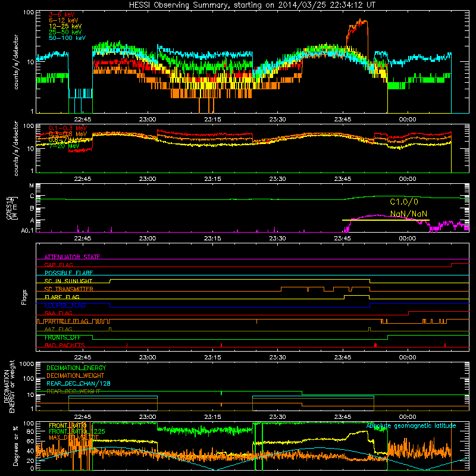Select the MAX_DET_VS_TOT legend label
The width and height of the screenshot is (476, 476).
pos(73,437)
